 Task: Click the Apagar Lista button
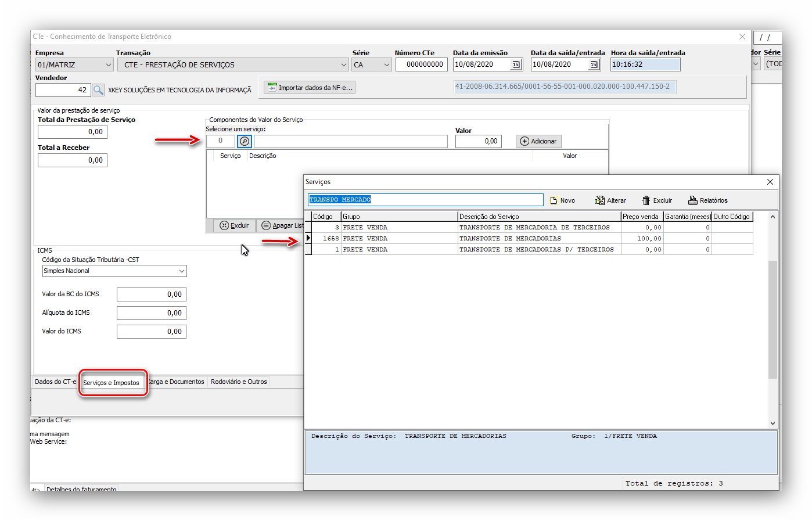pos(282,225)
